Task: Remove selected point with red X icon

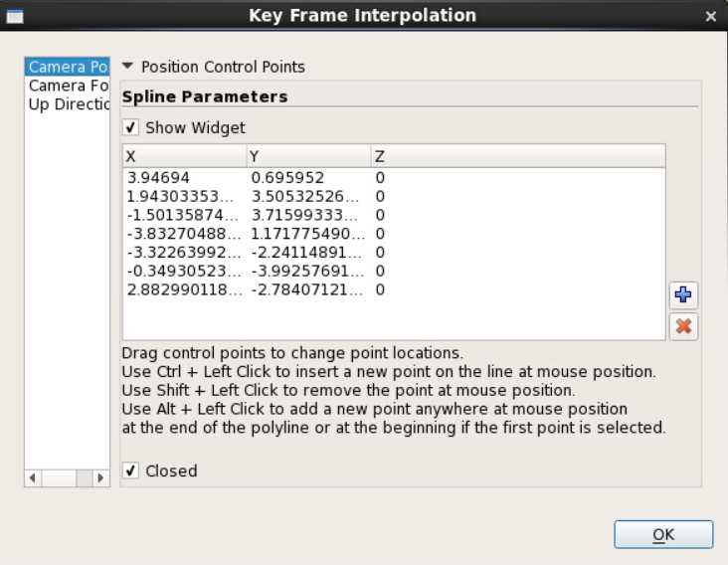Action: tap(683, 326)
